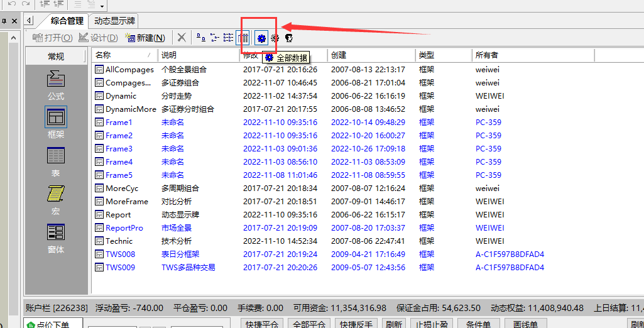
Task: Select the Frame2 row name
Action: coord(119,136)
